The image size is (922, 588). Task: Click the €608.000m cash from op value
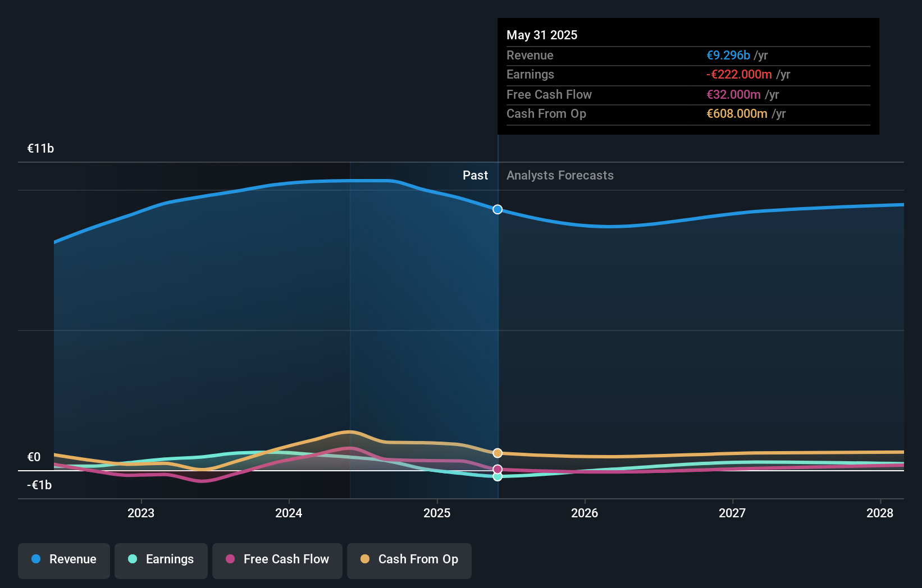pyautogui.click(x=737, y=113)
